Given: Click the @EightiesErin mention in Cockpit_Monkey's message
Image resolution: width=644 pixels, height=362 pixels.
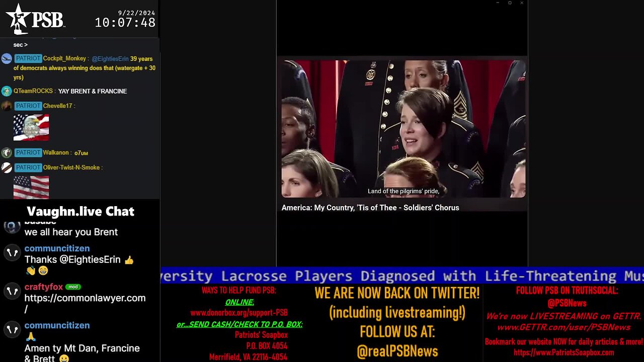Looking at the screenshot, I should 110,59.
